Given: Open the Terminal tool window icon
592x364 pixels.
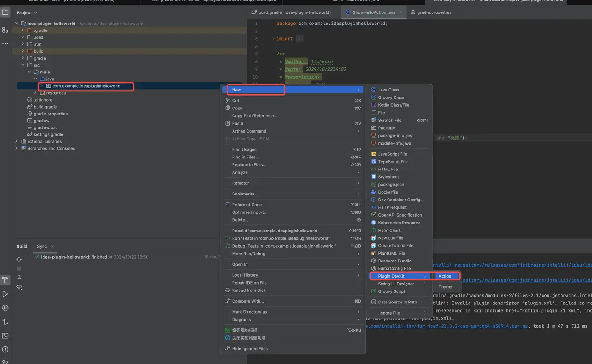Looking at the screenshot, I should point(5,335).
